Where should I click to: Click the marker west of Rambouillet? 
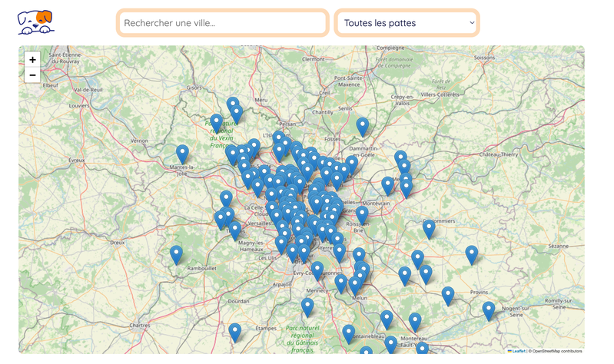tap(176, 255)
